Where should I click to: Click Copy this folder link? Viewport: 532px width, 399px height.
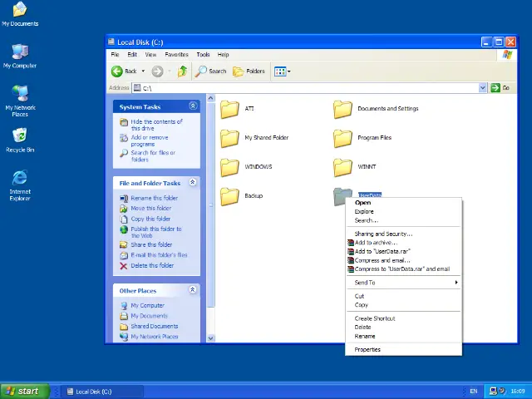[x=150, y=219]
